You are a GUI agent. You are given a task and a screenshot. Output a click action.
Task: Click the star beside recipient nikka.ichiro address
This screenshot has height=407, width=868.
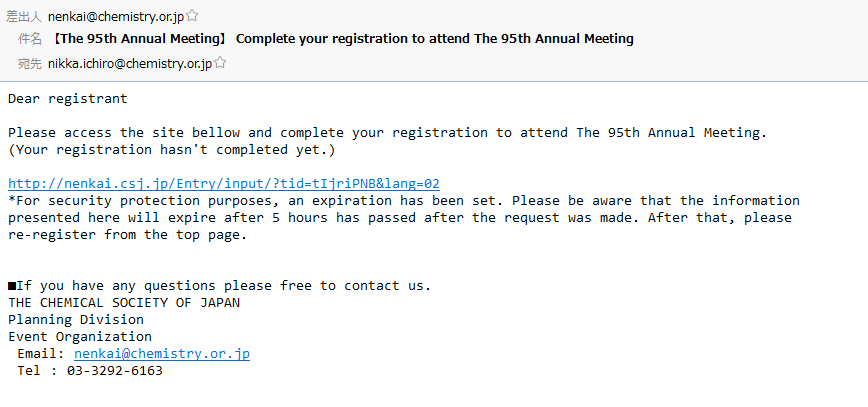(220, 63)
